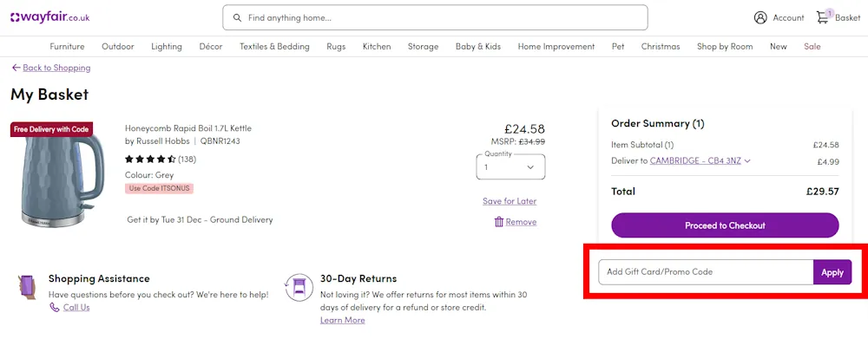
Task: Follow the Back to Shopping link
Action: (x=56, y=68)
